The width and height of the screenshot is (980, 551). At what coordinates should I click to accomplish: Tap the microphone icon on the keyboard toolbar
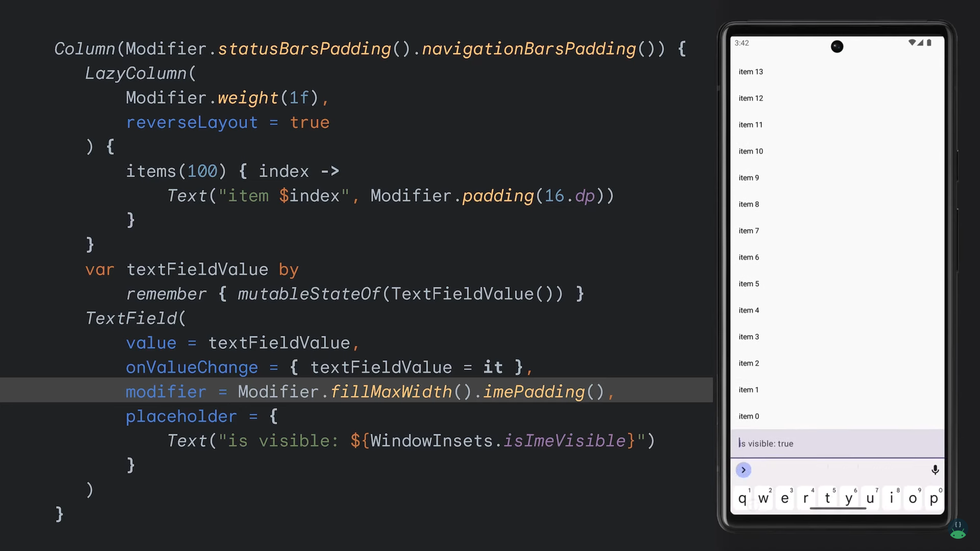935,470
